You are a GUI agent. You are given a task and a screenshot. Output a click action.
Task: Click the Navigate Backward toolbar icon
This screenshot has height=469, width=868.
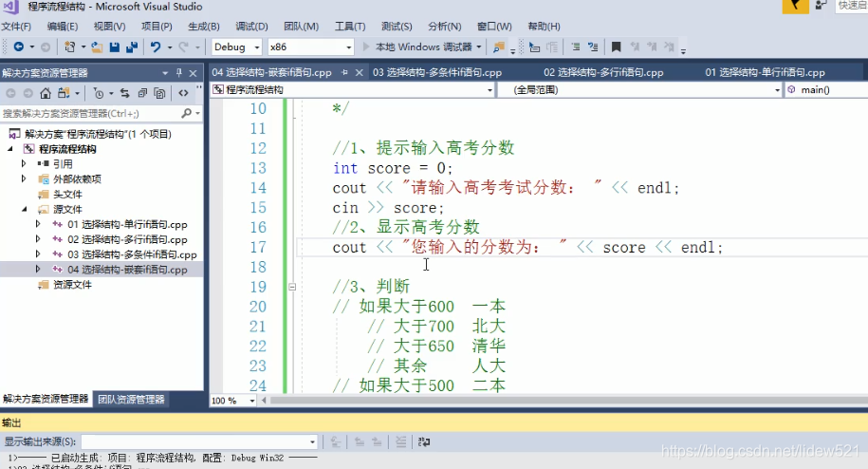click(x=19, y=47)
